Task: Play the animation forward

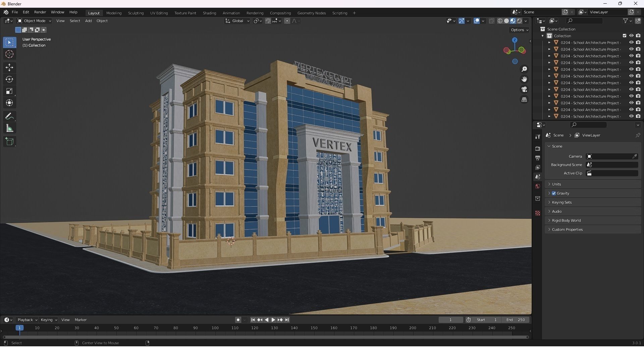Action: pyautogui.click(x=273, y=320)
